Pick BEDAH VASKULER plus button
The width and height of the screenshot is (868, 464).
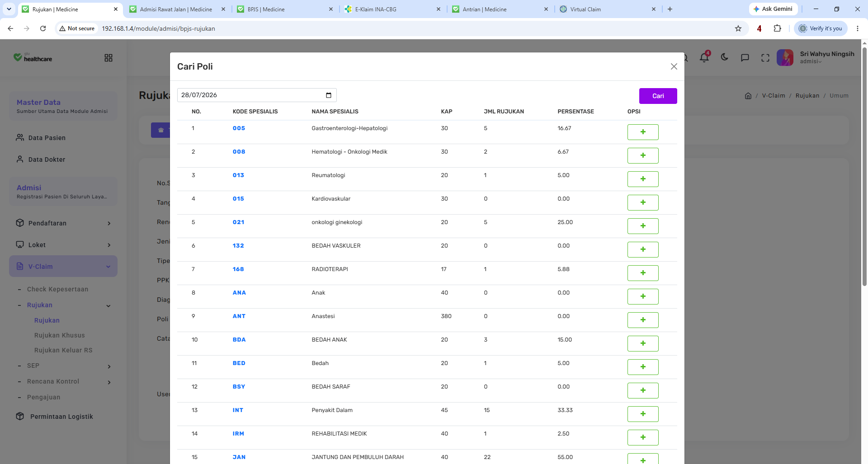pos(643,249)
